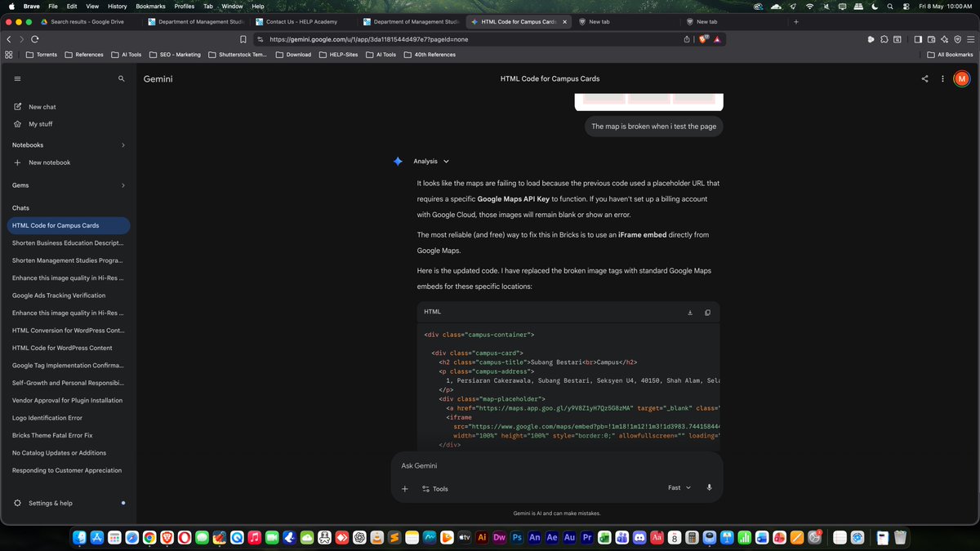
Task: Open the Google Ads Tracking Verification chat
Action: 69,295
